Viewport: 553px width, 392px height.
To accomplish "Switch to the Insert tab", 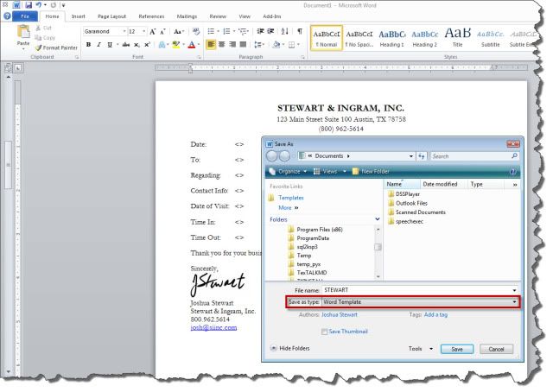I will [78, 16].
